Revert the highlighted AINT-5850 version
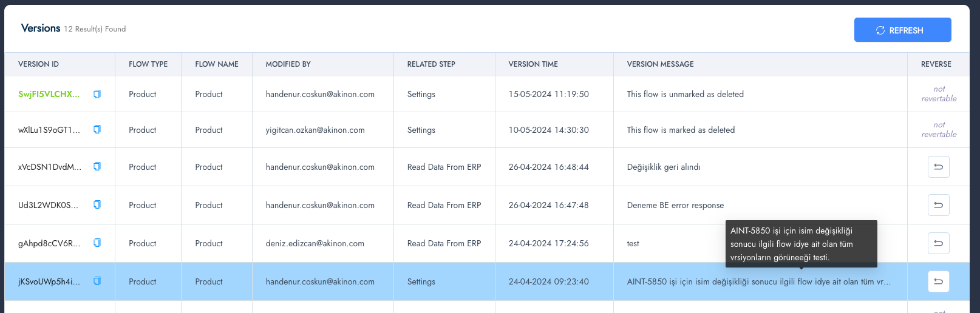Image resolution: width=980 pixels, height=313 pixels. tap(938, 281)
